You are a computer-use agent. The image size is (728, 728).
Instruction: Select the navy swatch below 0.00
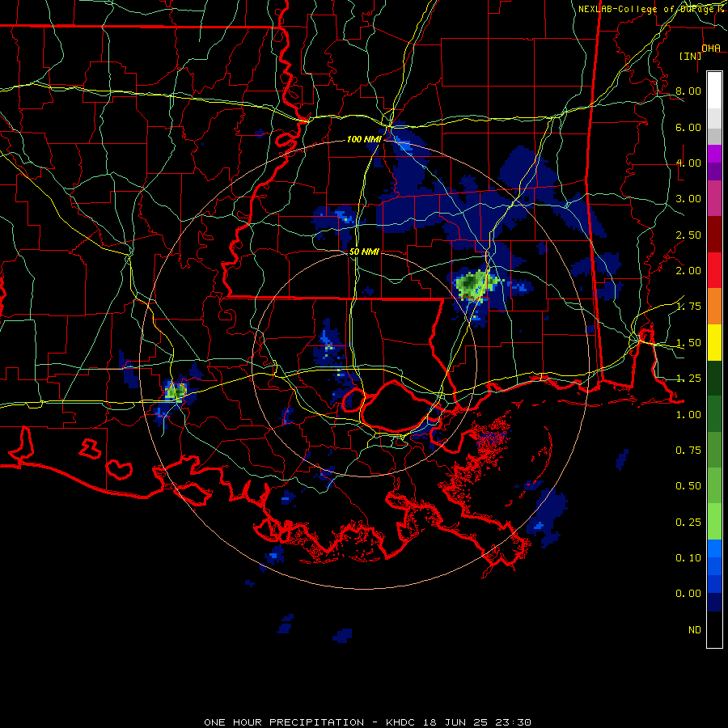coord(714,602)
